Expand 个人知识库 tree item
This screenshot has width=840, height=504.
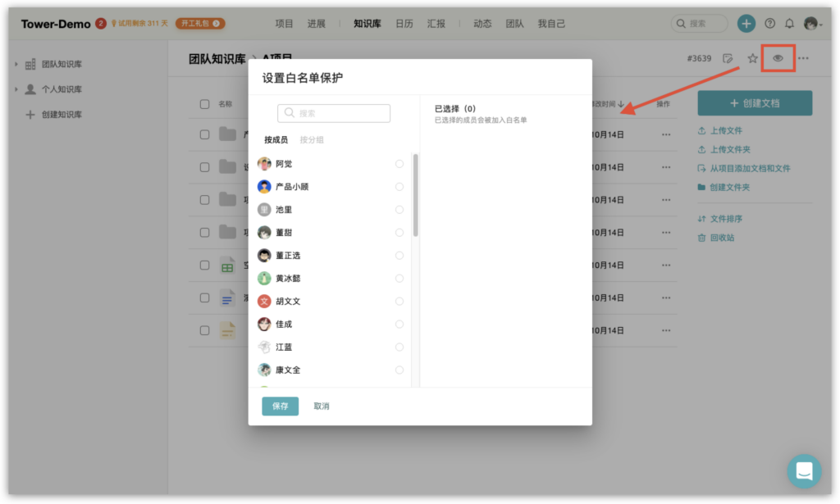coord(16,89)
